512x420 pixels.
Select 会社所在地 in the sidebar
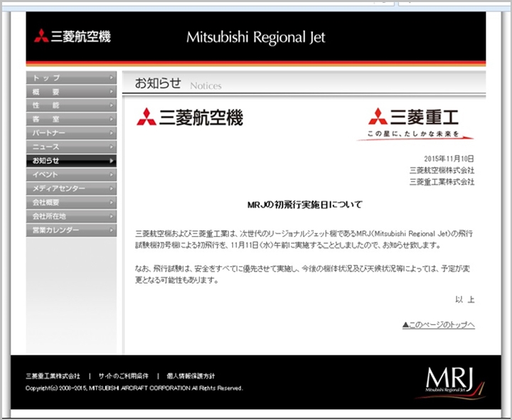point(71,216)
